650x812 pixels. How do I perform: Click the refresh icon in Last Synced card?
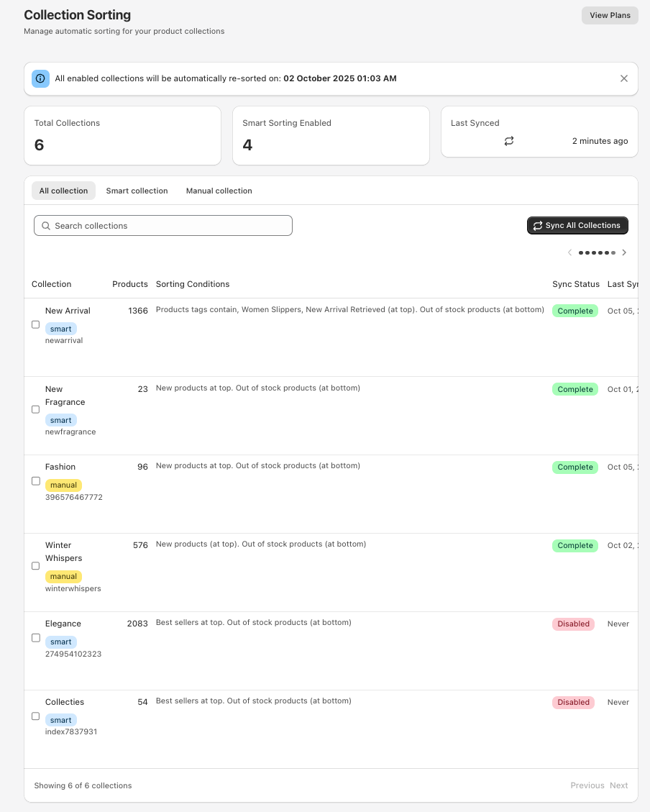[509, 141]
